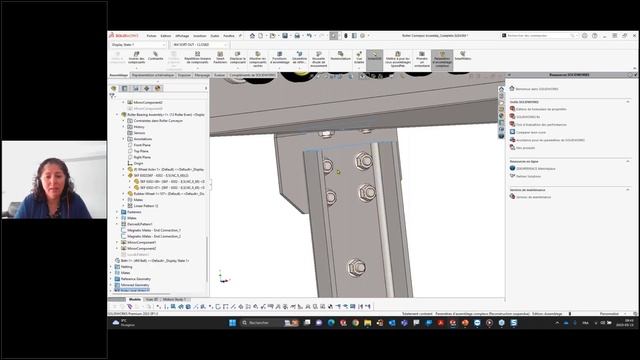Switch to Motion Study 1 tab
Image resolution: width=640 pixels, height=360 pixels.
pyautogui.click(x=174, y=299)
